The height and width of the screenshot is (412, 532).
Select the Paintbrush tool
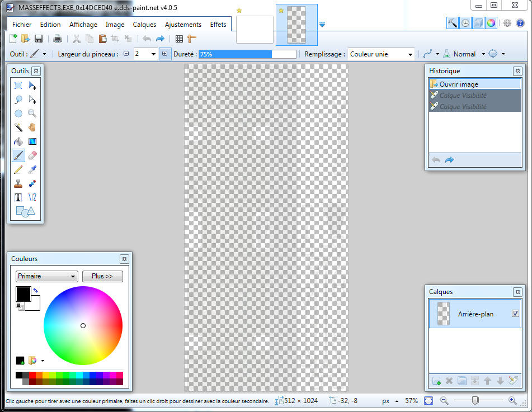(x=18, y=155)
